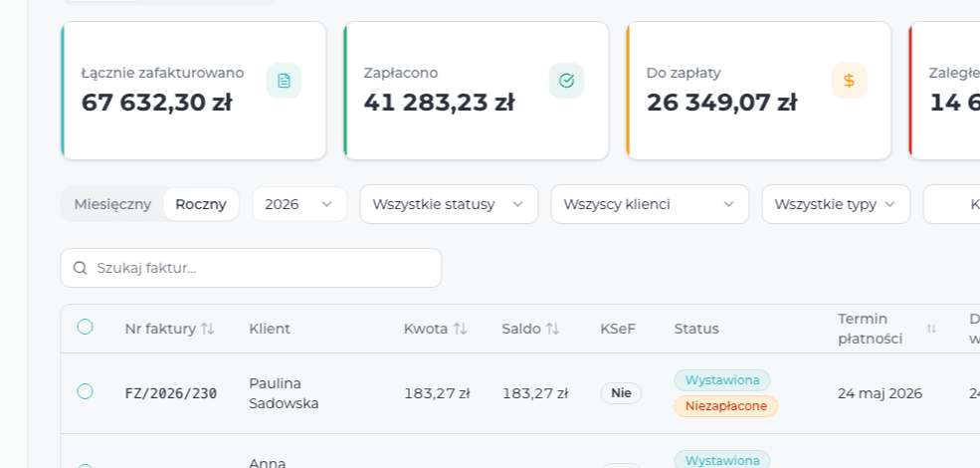Open Wszystkie statusy filter dropdown
980x468 pixels.
[x=449, y=204]
